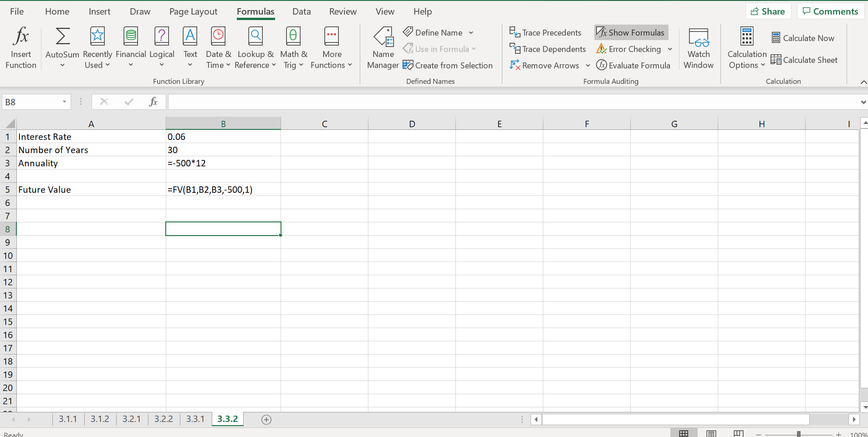Open the Watch Window

coord(699,48)
